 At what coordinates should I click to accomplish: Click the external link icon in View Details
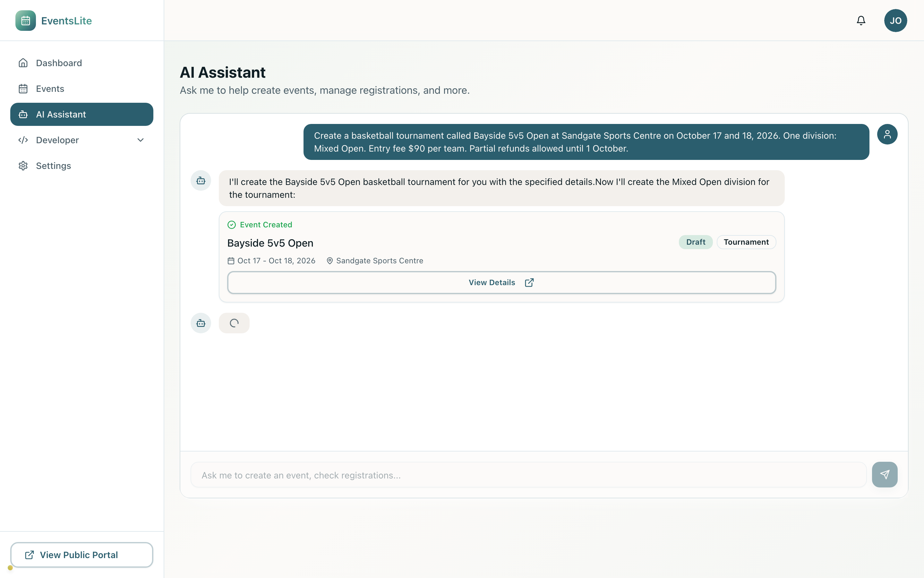pos(529,283)
